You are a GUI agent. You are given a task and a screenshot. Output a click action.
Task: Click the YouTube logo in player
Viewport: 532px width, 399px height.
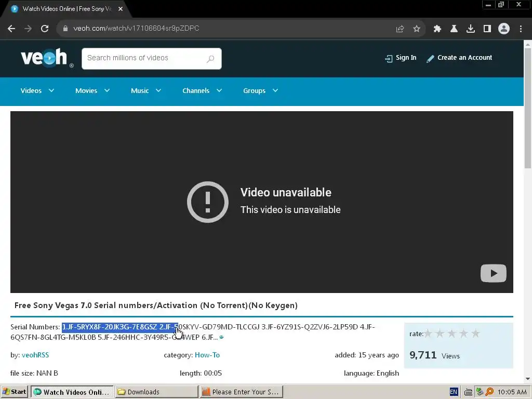click(494, 273)
